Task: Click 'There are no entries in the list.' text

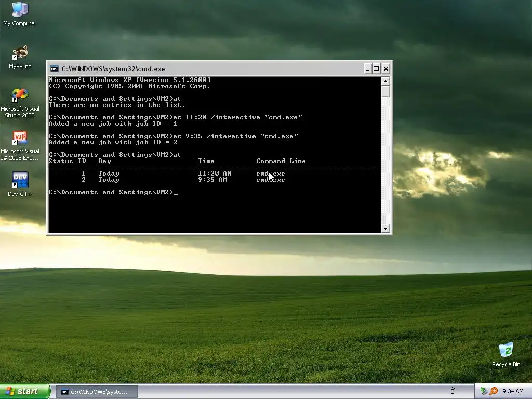Action: pos(117,105)
